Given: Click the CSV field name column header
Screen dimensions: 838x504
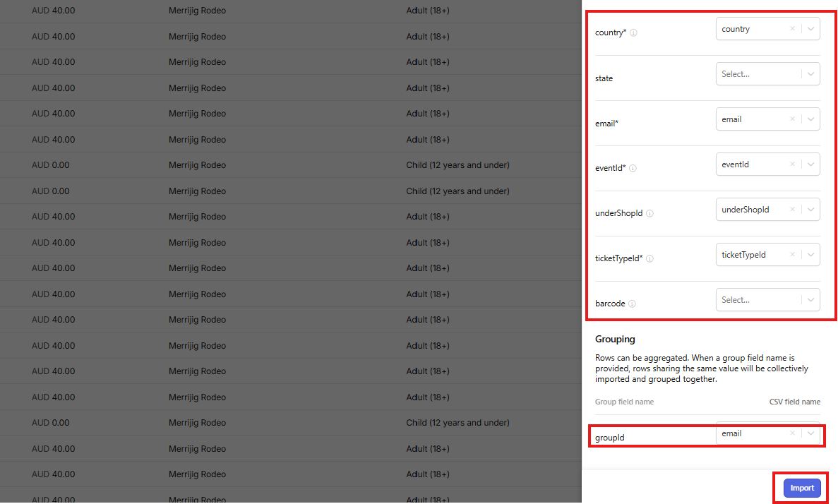Looking at the screenshot, I should click(x=795, y=402).
